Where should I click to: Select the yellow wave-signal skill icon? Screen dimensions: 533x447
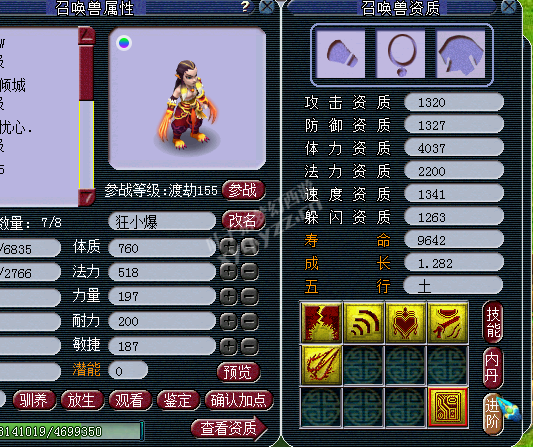tap(363, 322)
